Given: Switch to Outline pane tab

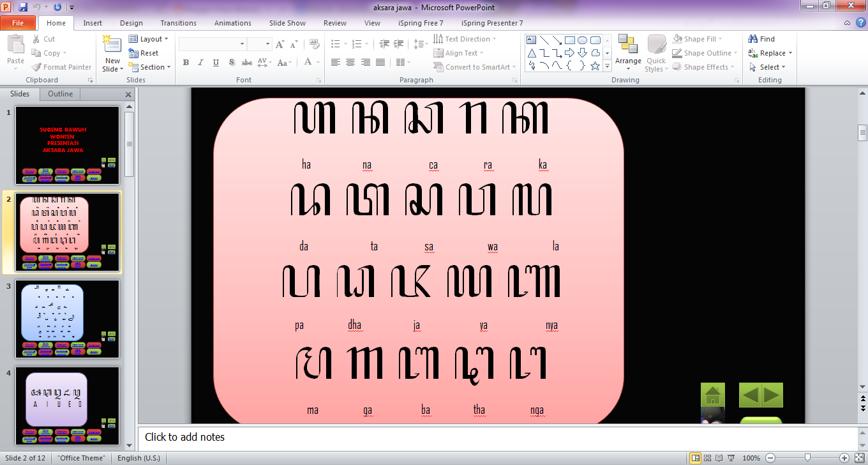Looking at the screenshot, I should coord(61,94).
